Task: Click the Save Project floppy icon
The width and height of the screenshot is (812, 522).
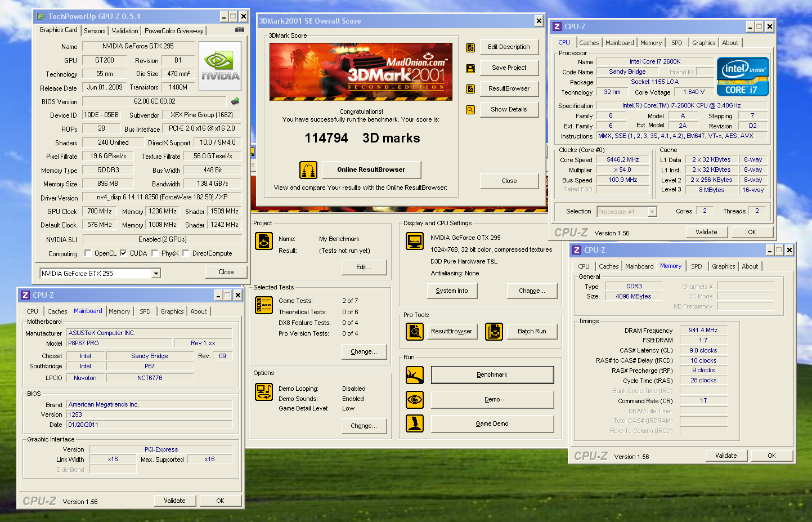Action: click(x=470, y=68)
